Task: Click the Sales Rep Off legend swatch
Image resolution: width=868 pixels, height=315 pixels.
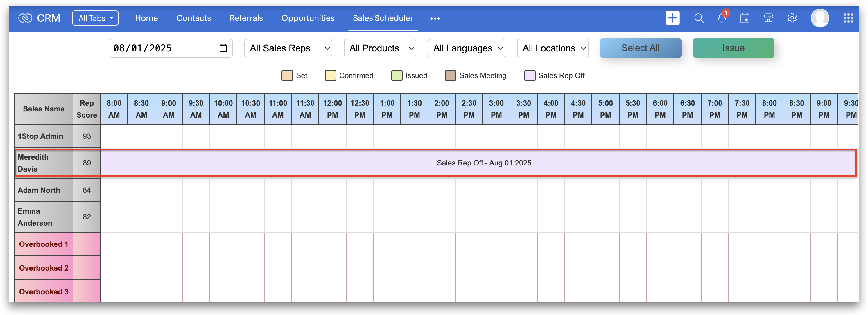Action: click(529, 75)
